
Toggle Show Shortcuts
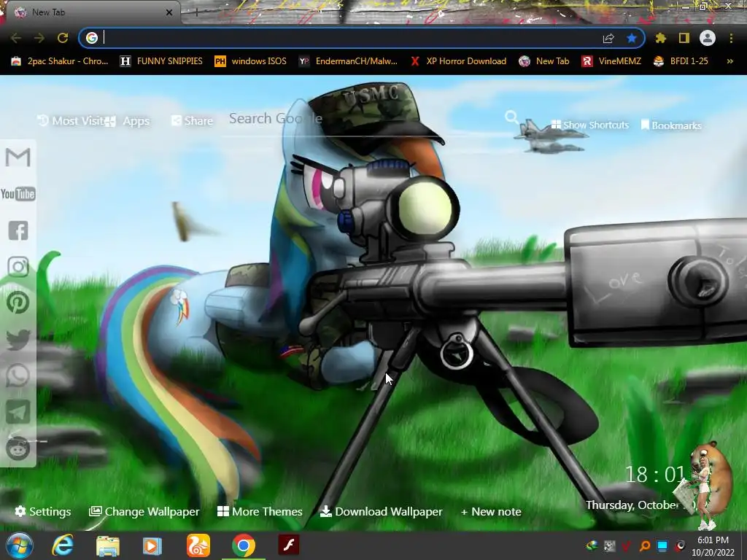click(x=590, y=125)
